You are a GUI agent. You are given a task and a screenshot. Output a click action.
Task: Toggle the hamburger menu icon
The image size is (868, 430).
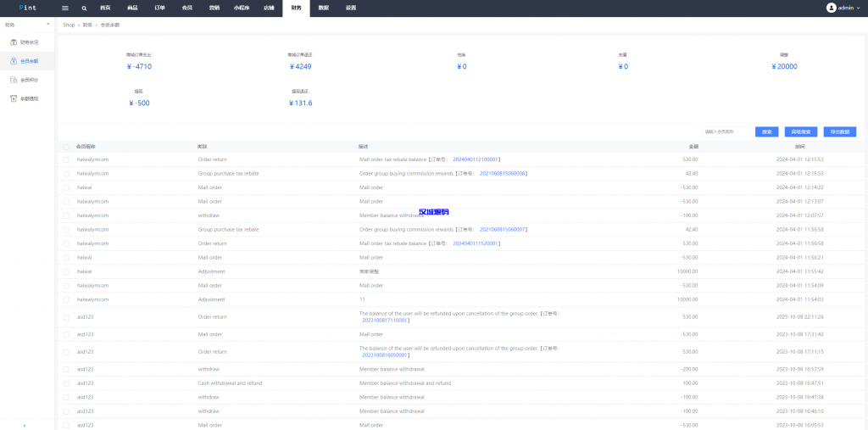pyautogui.click(x=65, y=8)
